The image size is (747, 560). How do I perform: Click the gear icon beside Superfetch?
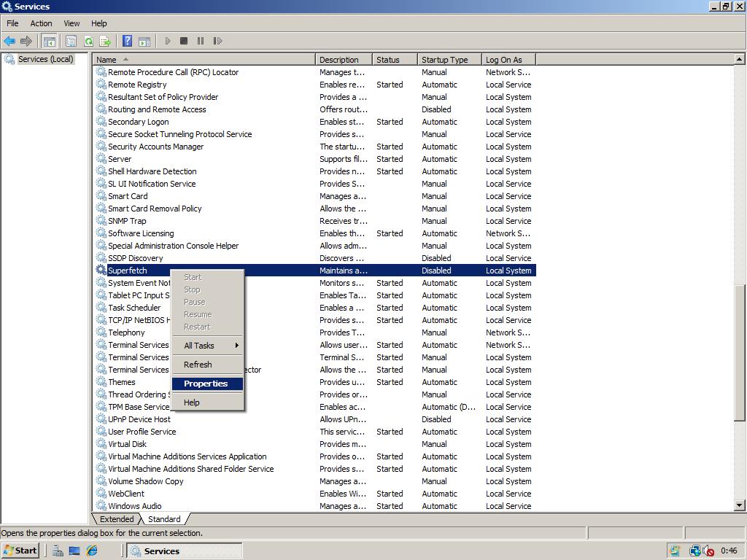point(101,270)
